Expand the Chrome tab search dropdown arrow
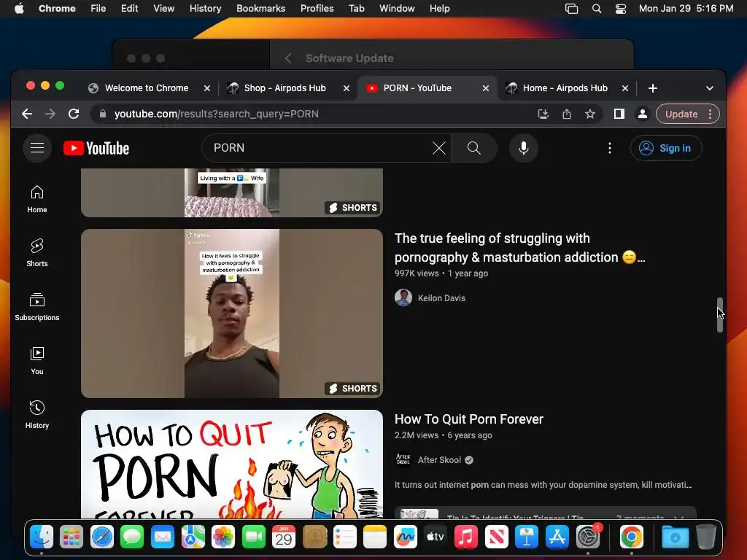 709,88
